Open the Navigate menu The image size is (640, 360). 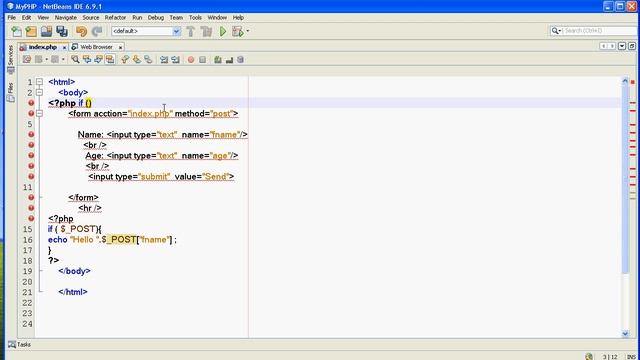tap(66, 18)
